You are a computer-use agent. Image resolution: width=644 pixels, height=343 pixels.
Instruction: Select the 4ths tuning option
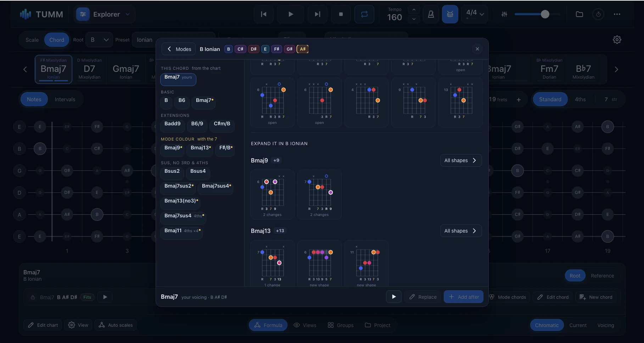[x=580, y=99]
